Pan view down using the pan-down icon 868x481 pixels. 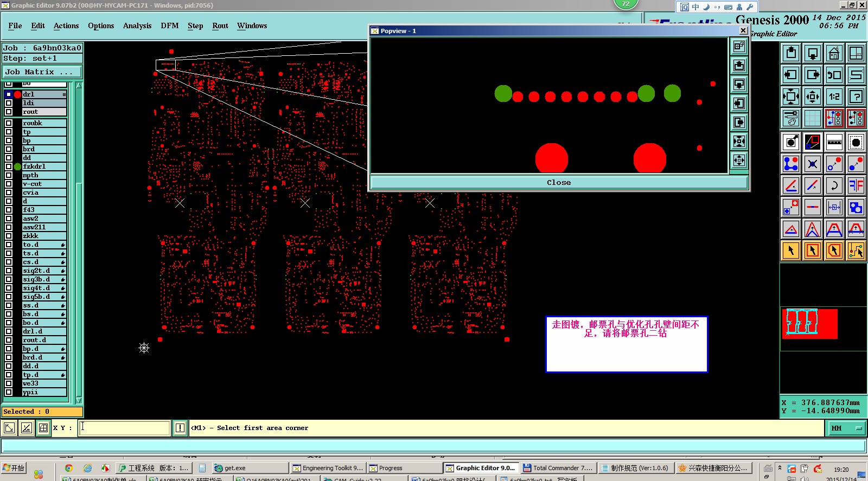coord(813,53)
